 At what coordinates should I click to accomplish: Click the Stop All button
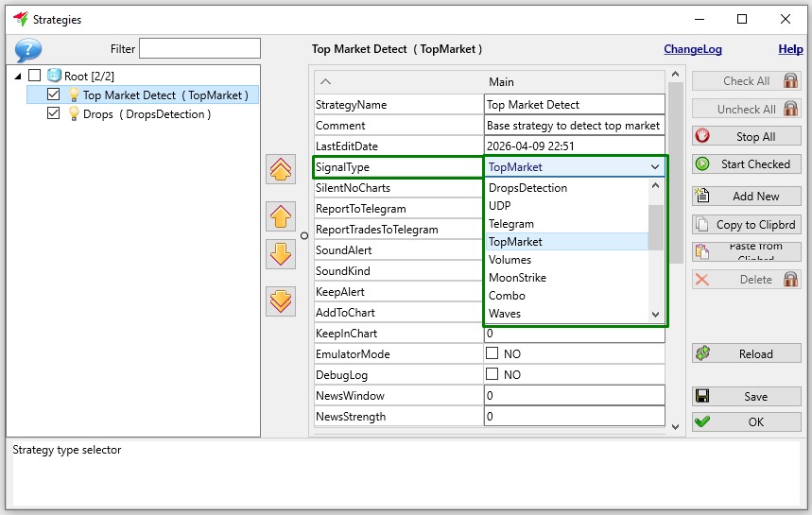point(746,136)
